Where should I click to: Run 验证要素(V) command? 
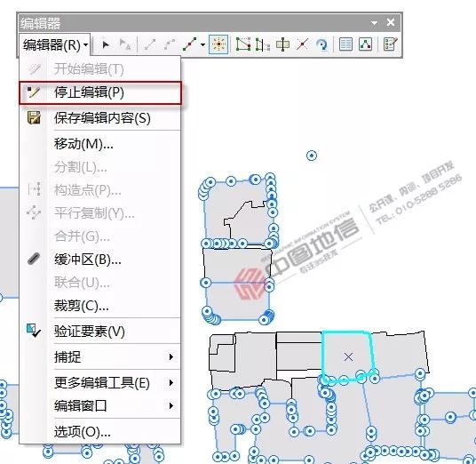pos(100,332)
